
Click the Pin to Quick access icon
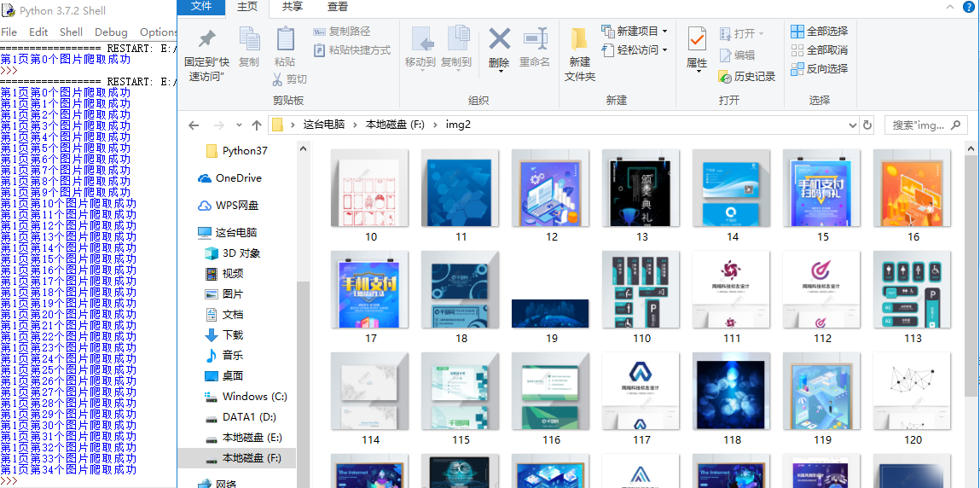[207, 38]
